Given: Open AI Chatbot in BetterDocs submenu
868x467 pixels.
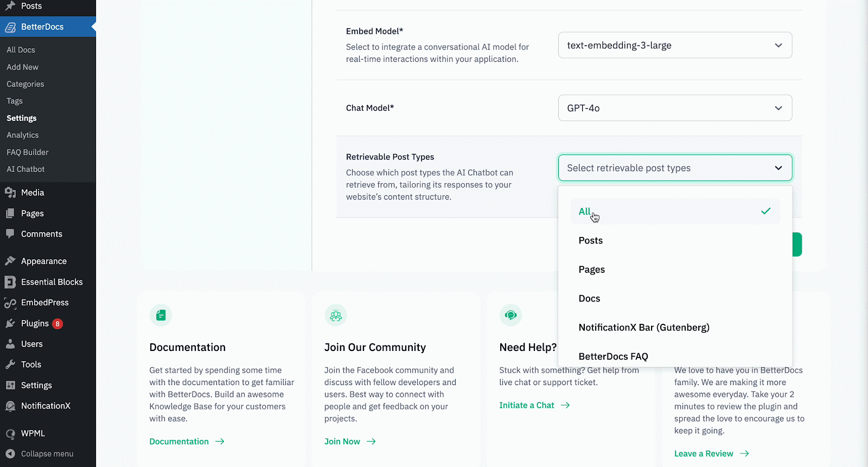Looking at the screenshot, I should click(x=25, y=169).
